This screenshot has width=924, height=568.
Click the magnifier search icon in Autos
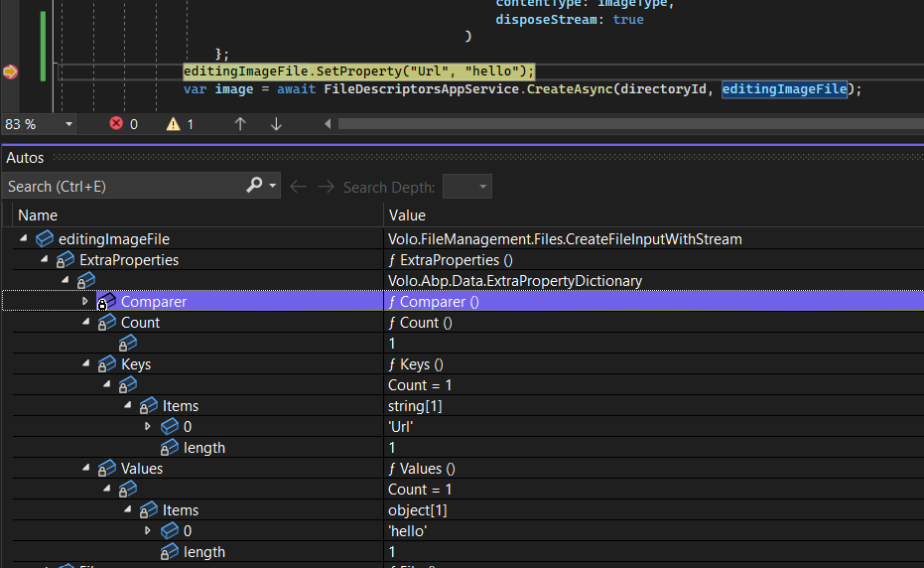coord(254,186)
